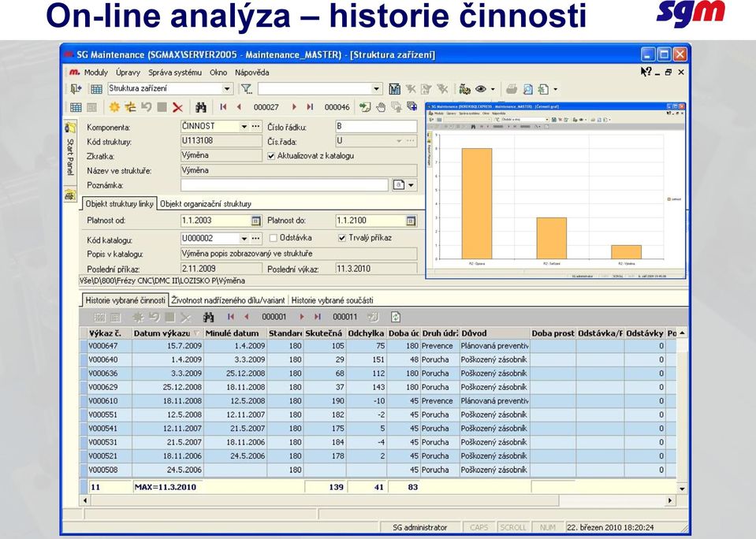Click the Komponenta ellipsis button
Image resolution: width=756 pixels, height=539 pixels.
click(256, 126)
